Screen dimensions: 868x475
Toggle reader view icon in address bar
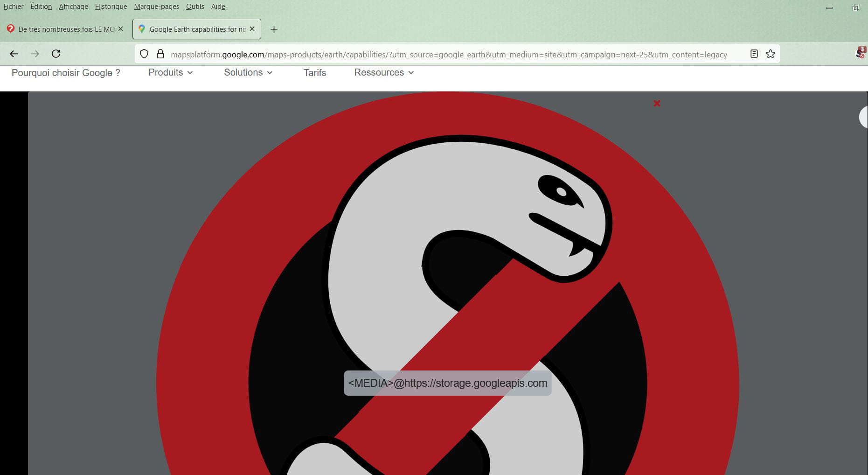[x=754, y=54]
